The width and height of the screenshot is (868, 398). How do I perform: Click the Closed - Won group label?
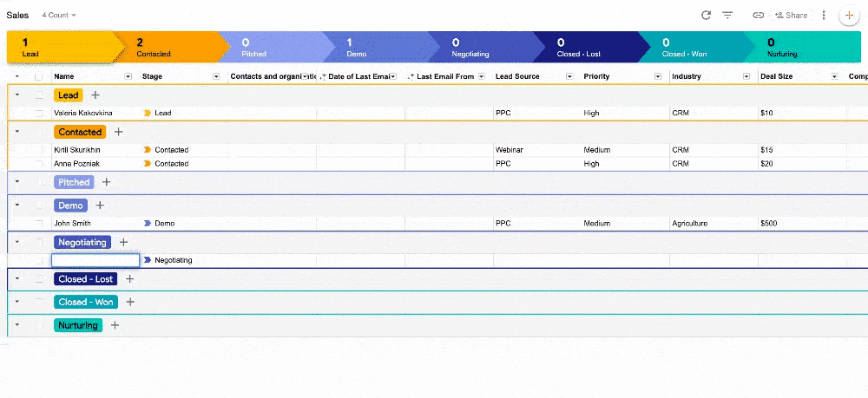coord(86,302)
